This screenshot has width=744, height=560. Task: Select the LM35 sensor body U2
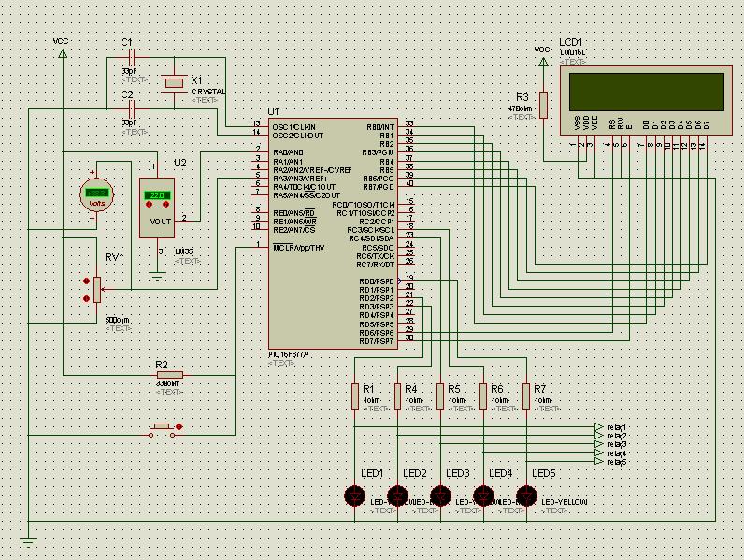pyautogui.click(x=157, y=208)
